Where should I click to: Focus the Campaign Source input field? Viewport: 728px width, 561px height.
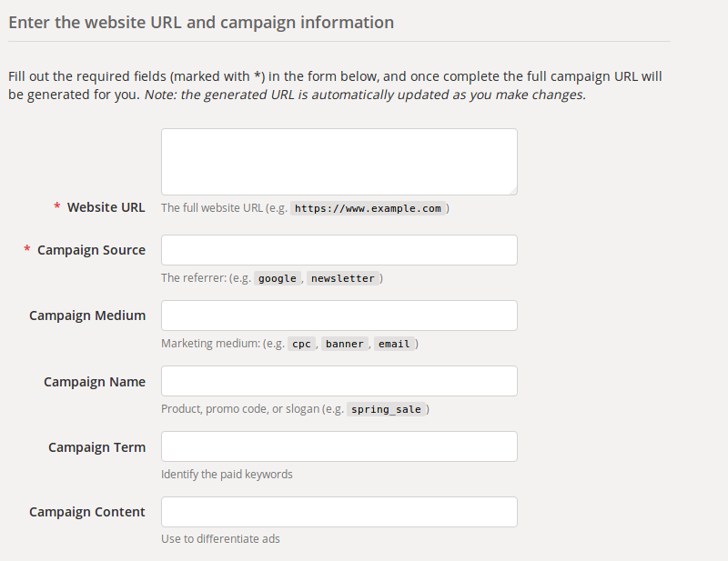pos(339,250)
